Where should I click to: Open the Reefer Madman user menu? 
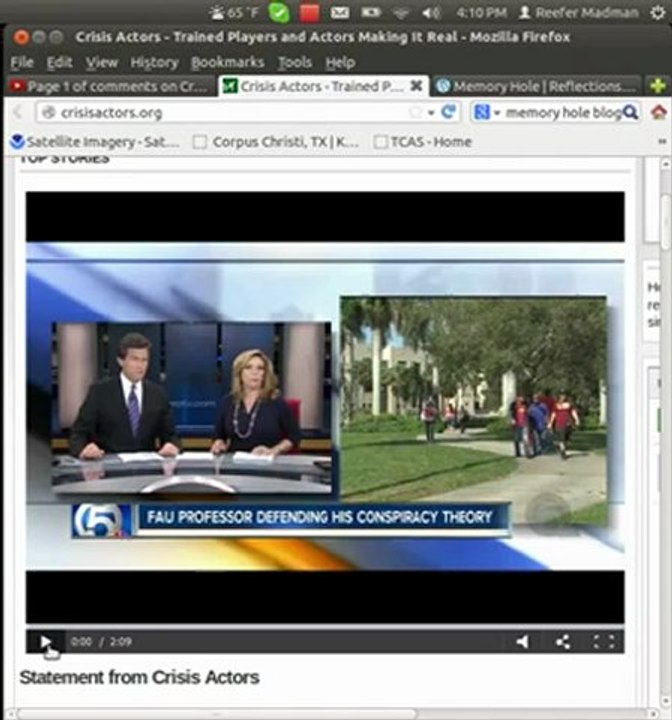(x=578, y=12)
